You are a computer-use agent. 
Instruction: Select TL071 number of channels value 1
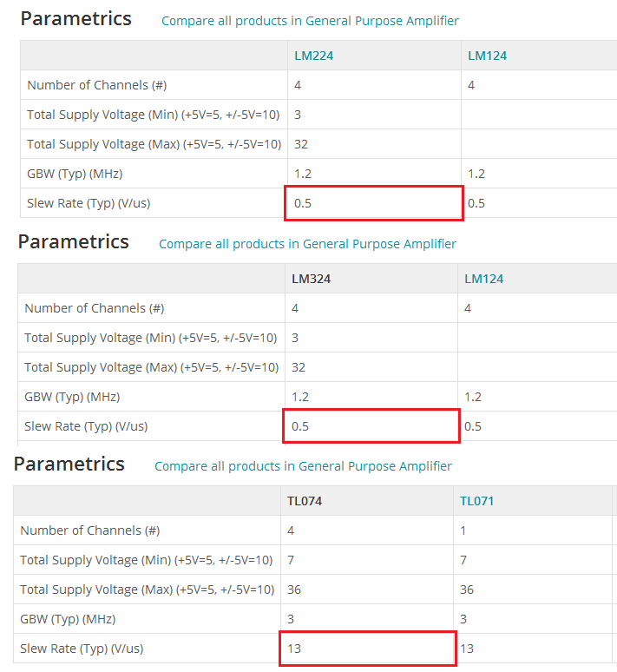[463, 530]
